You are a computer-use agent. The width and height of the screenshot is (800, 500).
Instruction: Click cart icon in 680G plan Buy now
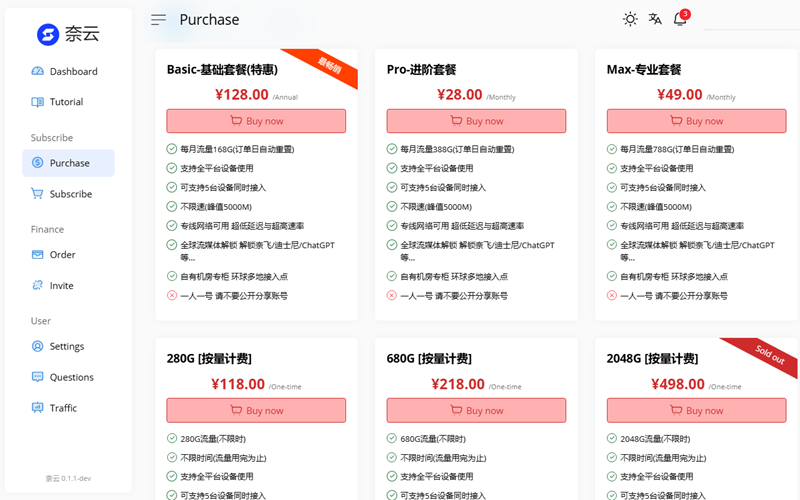(456, 410)
